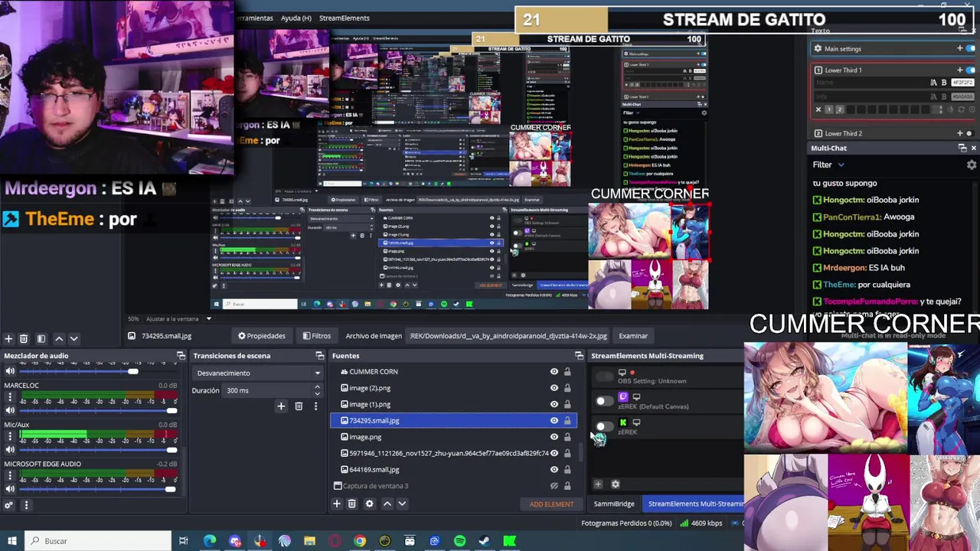The image size is (980, 551).
Task: Open the Desvanecimiento transition dropdown
Action: (258, 373)
